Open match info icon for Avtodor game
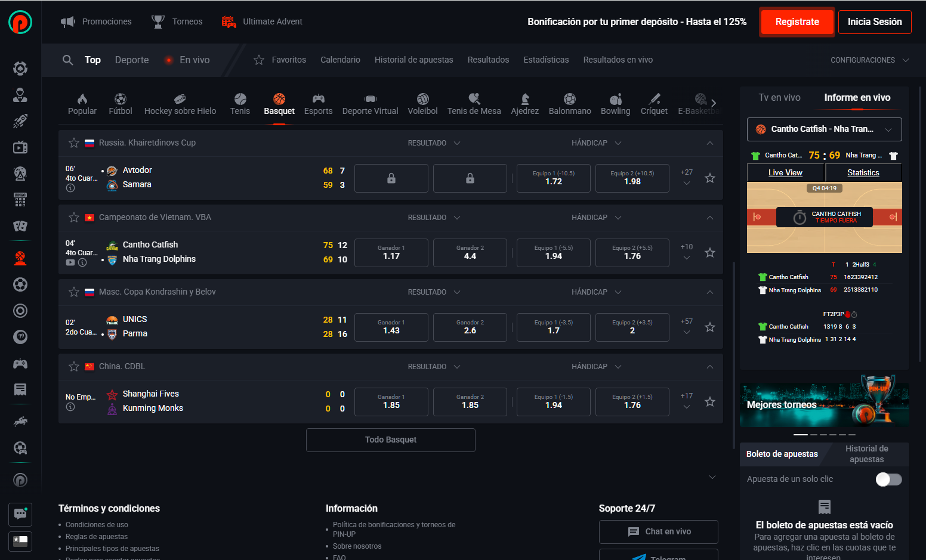This screenshot has width=926, height=560. [x=70, y=188]
